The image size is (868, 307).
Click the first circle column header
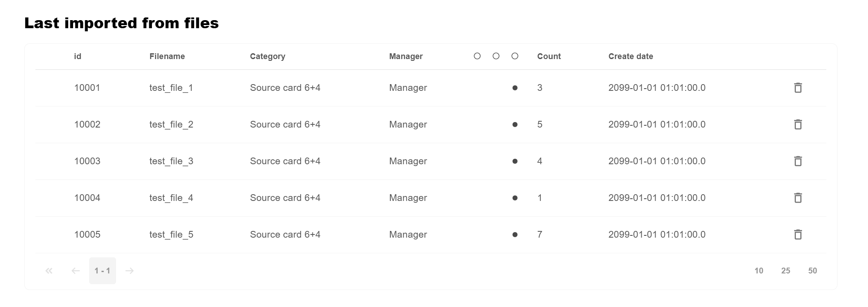(477, 56)
